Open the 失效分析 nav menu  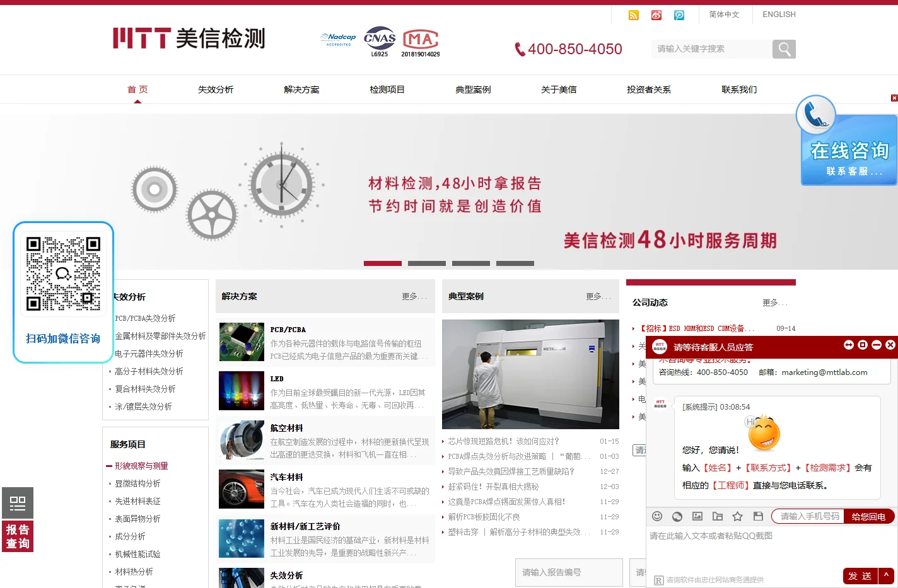pyautogui.click(x=216, y=89)
